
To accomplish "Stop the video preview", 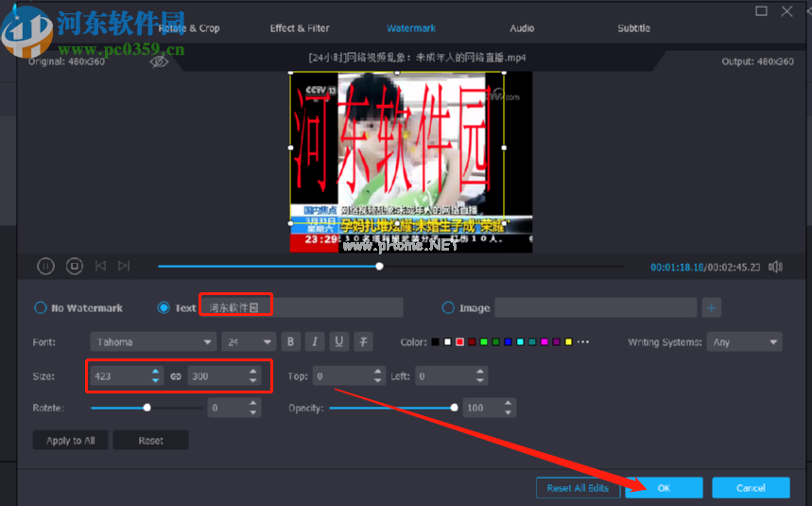I will tap(74, 266).
